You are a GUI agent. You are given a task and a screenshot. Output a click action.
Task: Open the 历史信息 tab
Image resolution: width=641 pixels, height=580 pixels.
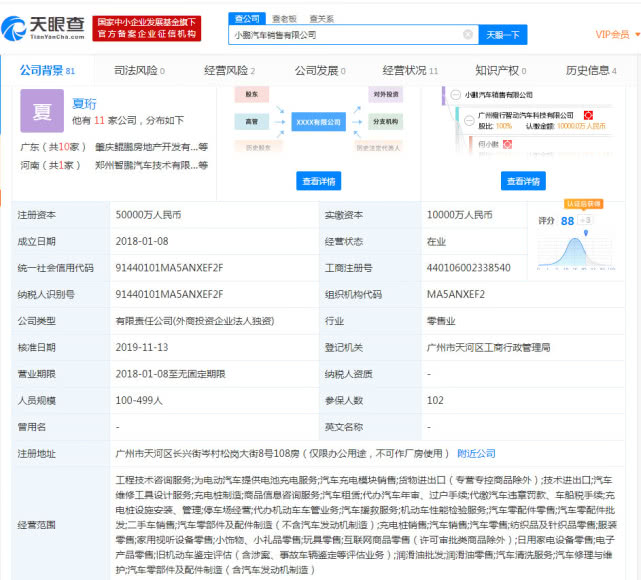click(591, 71)
